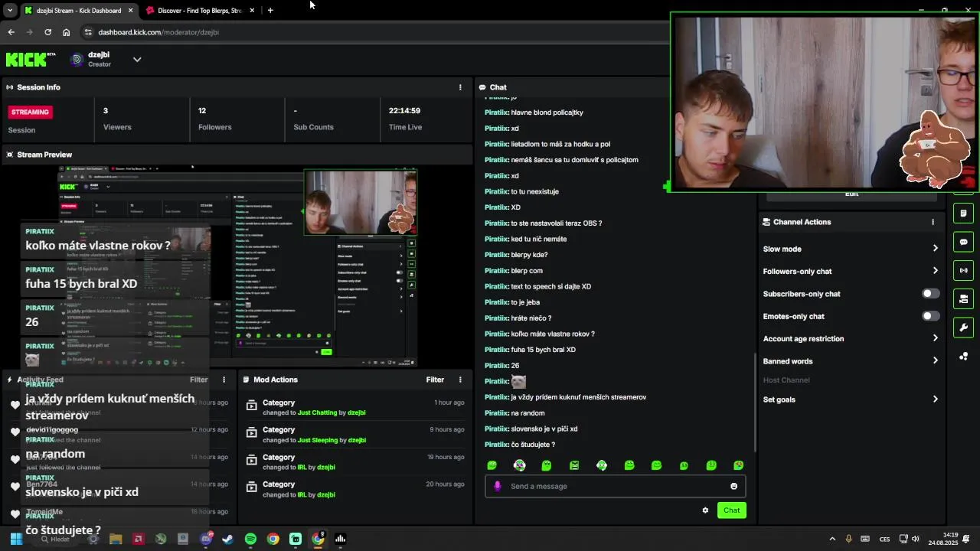Viewport: 980px width, 551px height.
Task: Click the browser home button
Action: click(x=66, y=32)
